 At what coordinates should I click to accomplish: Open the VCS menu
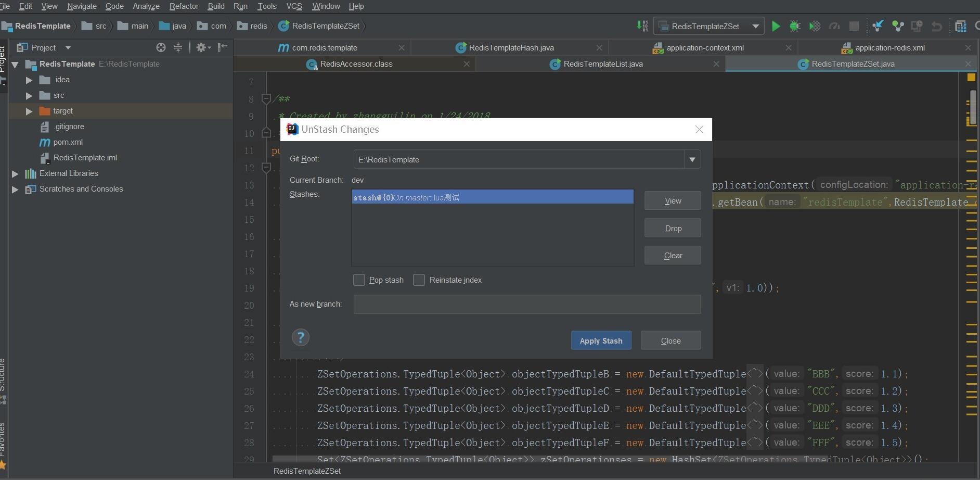(x=293, y=6)
